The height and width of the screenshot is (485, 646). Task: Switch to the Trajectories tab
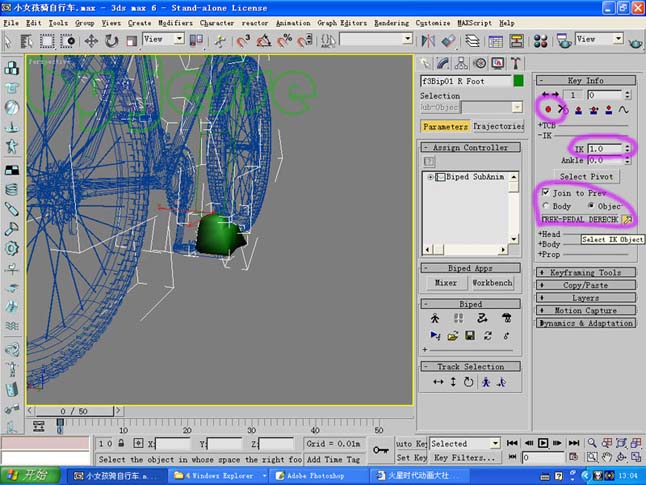tap(498, 126)
